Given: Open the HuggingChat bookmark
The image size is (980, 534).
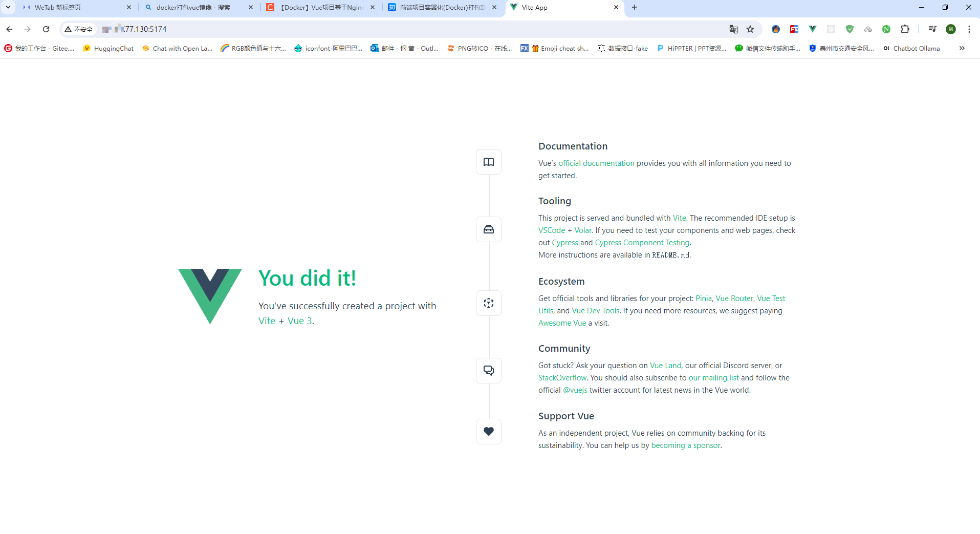Looking at the screenshot, I should click(108, 48).
